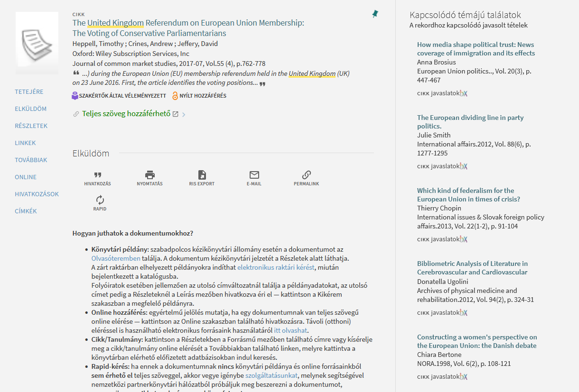This screenshot has width=579, height=392.
Task: Open 'How media shape political trust' suggestion
Action: (x=476, y=49)
